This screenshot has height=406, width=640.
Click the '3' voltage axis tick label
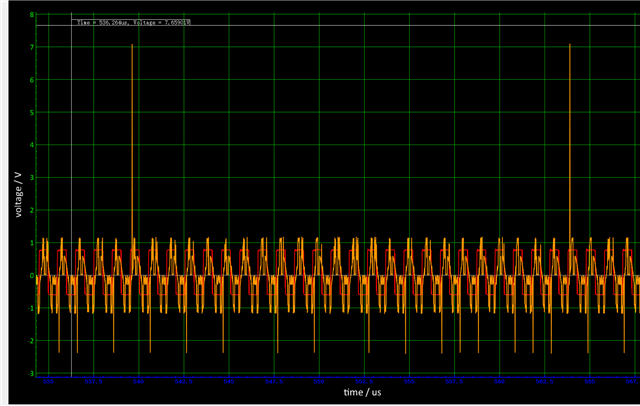[x=32, y=178]
